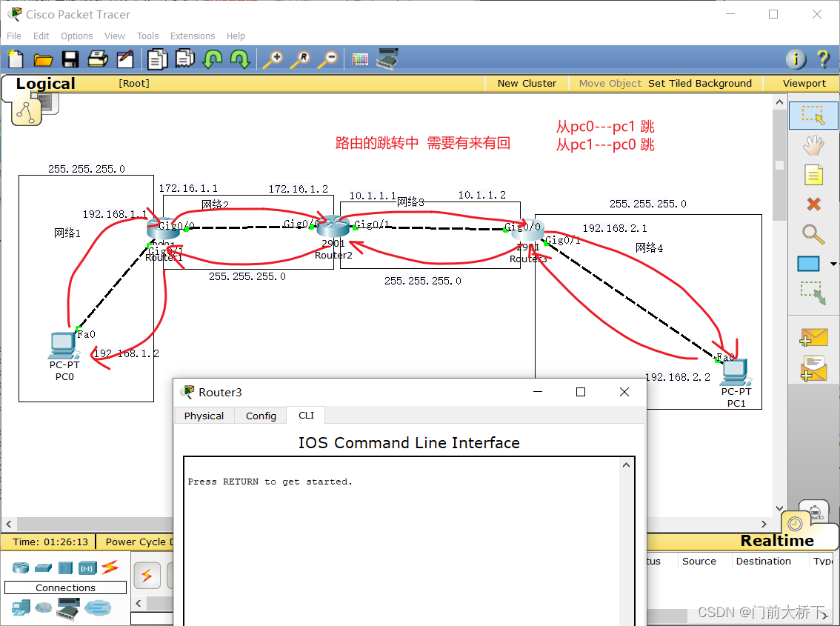Screen dimensions: 840x626
Task: Open the Tools menu
Action: (x=147, y=36)
